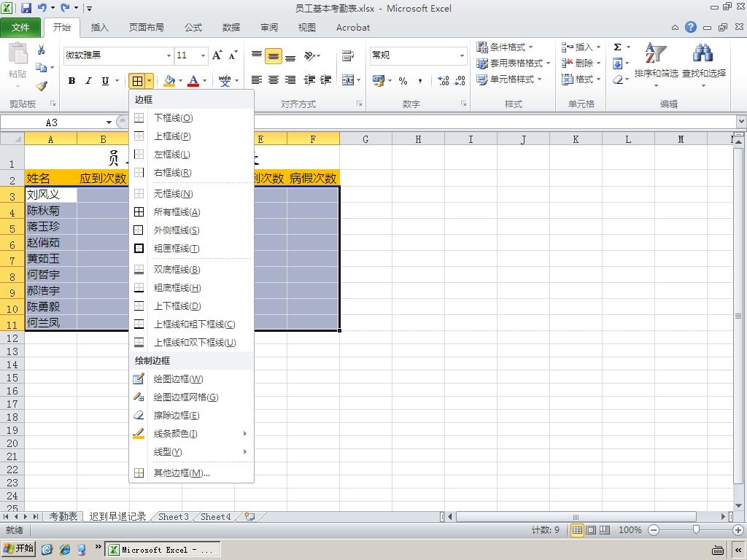
Task: Switch to the 考勤表 sheet tab
Action: (63, 517)
